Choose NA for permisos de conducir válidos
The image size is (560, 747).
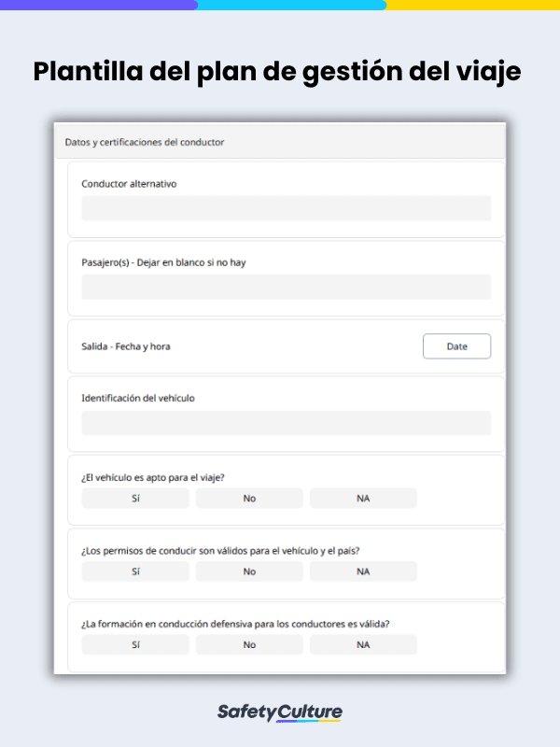(362, 571)
